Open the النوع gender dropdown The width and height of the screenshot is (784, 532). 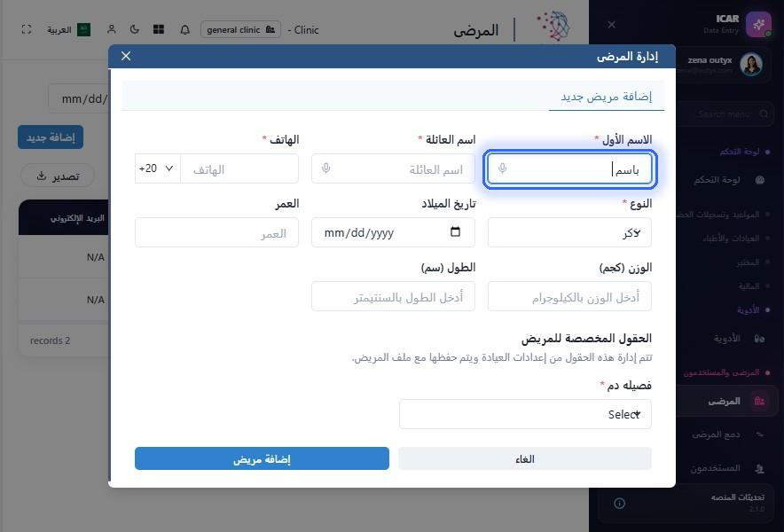(569, 232)
